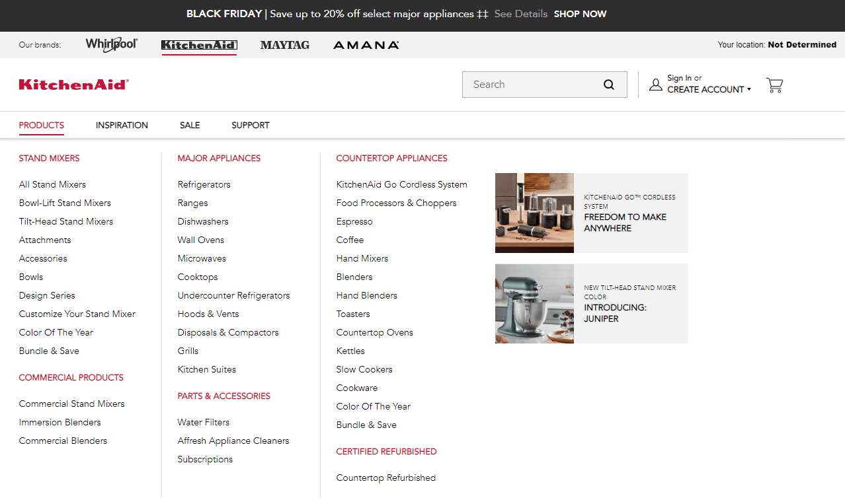Screen dimensions: 845x504
Task: Open Undercounter Refrigerators link
Action: click(x=233, y=295)
